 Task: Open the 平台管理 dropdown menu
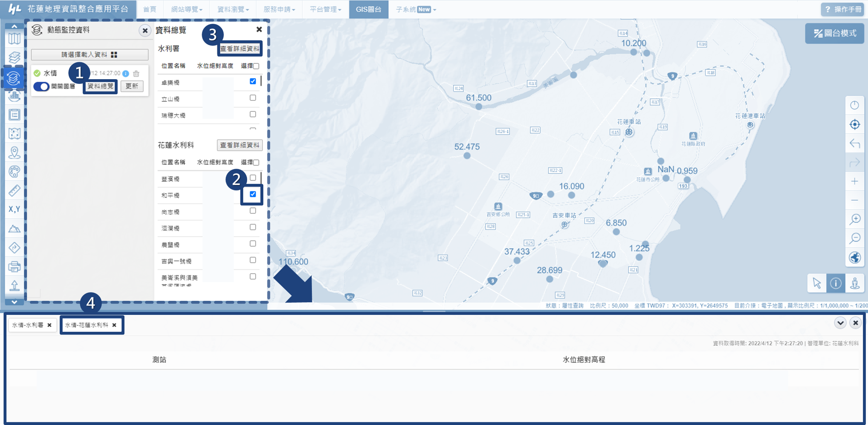[325, 9]
